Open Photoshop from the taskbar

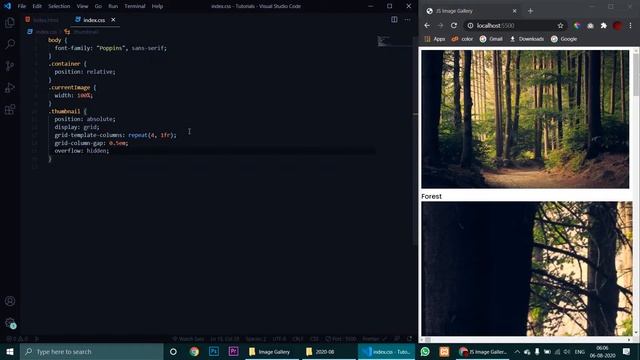(213, 351)
